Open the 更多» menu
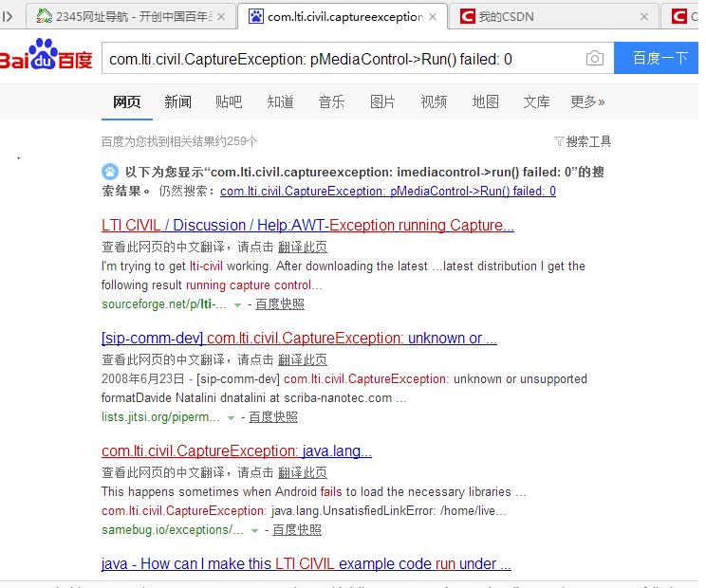 (587, 102)
